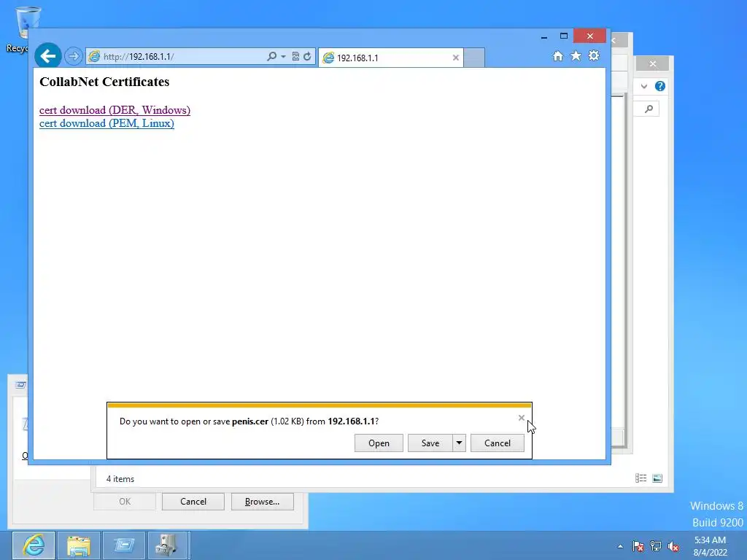Switch Explorer window to large icons view
747x560 pixels.
(657, 478)
